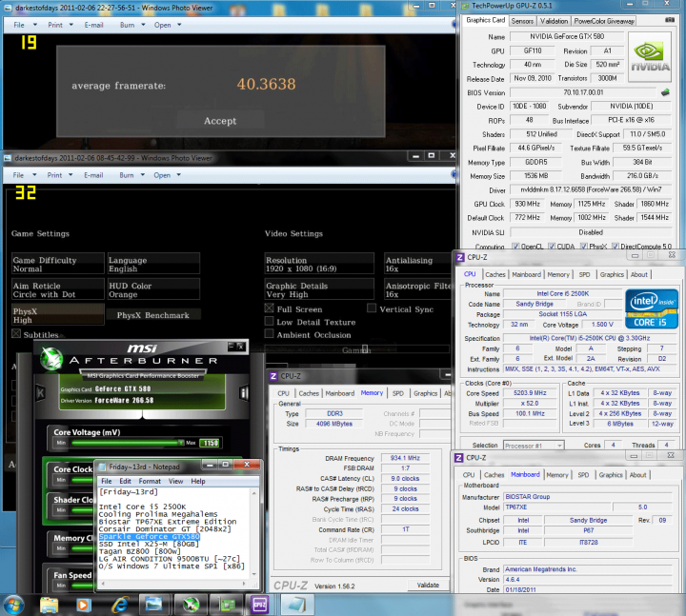The width and height of the screenshot is (686, 616).
Task: Click the Intel Core i5 logo in CPU-Z
Action: click(x=651, y=308)
